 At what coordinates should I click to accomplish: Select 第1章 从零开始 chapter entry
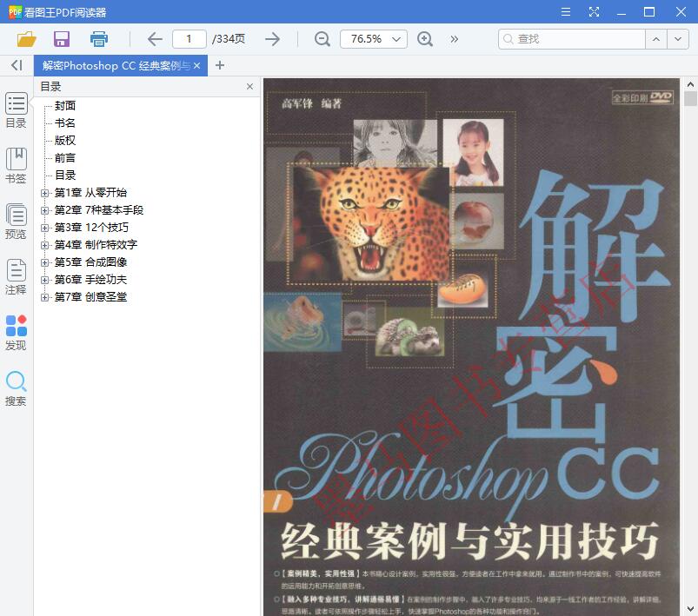(x=90, y=193)
